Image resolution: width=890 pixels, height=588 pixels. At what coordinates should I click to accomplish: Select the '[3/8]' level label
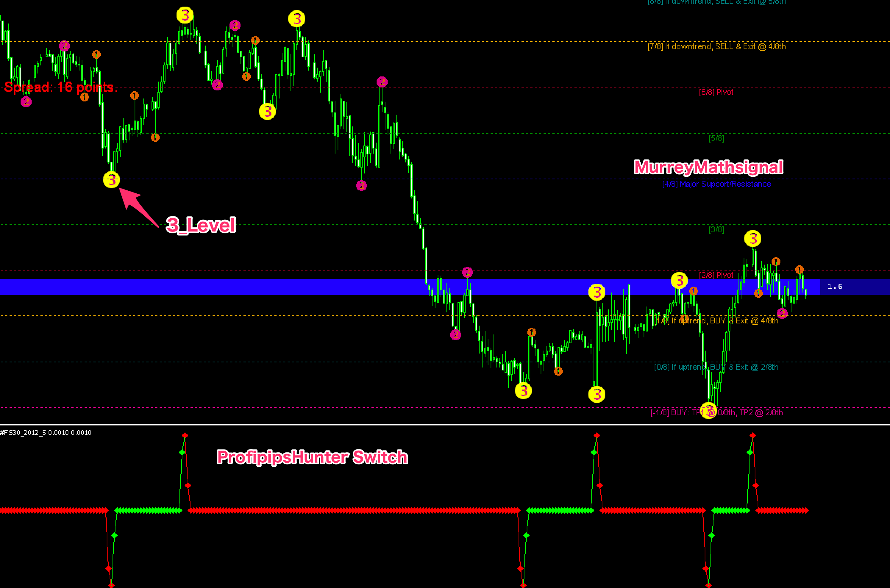(716, 229)
